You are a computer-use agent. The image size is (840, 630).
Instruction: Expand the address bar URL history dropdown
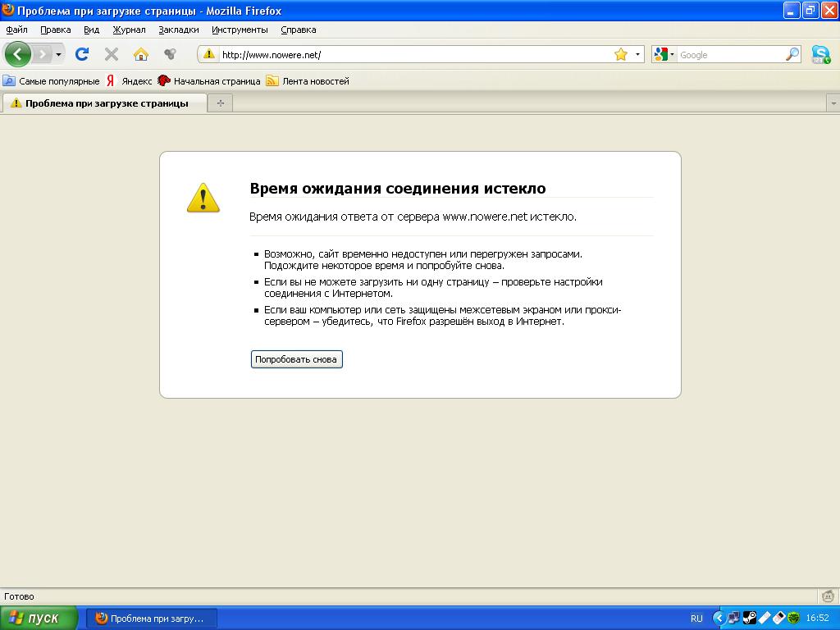637,55
